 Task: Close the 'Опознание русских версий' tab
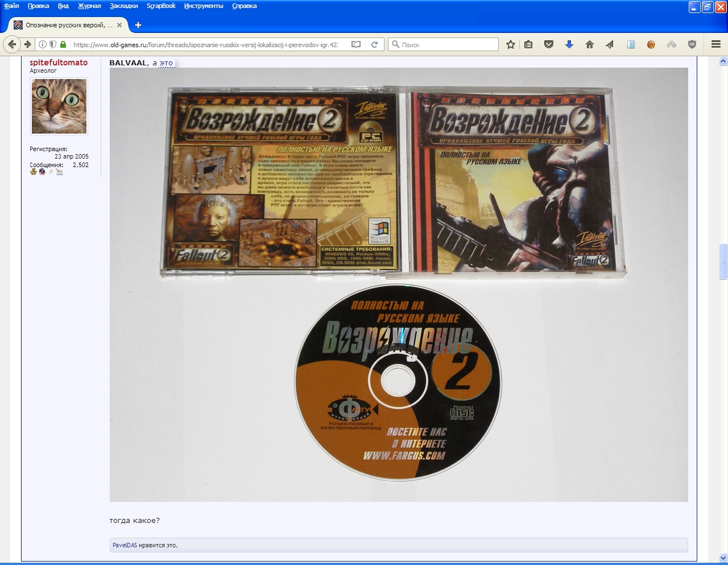tap(119, 25)
